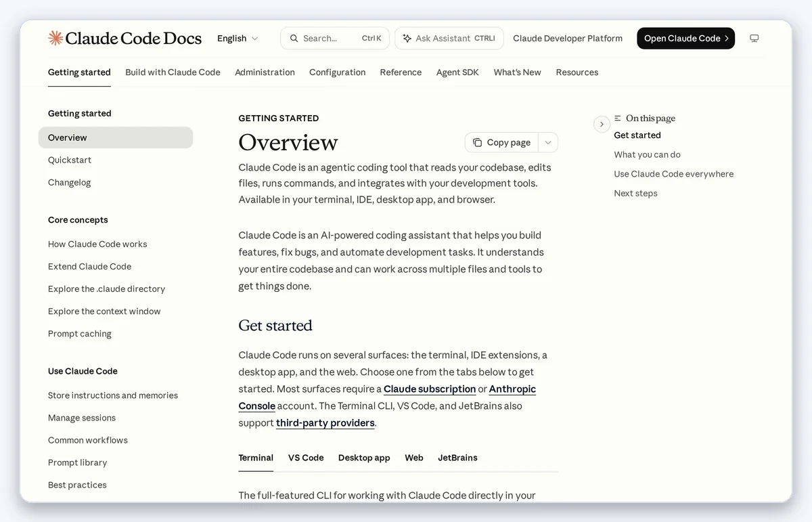Click the Claude Code Docs starburst logo
812x522 pixels.
point(55,38)
